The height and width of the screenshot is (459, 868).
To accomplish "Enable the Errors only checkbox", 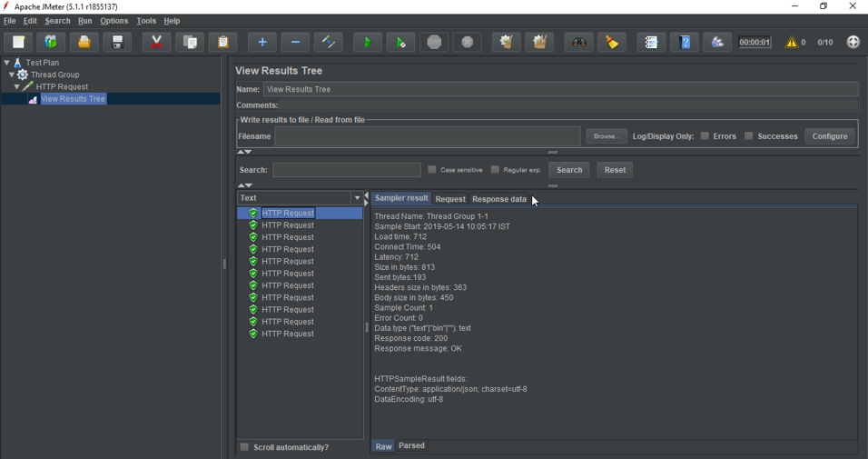I will [705, 135].
